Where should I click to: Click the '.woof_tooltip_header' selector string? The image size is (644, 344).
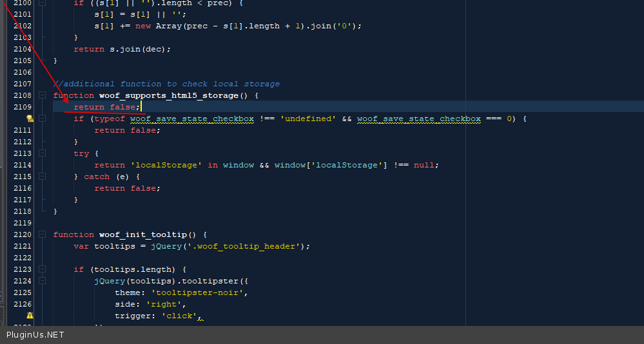246,246
